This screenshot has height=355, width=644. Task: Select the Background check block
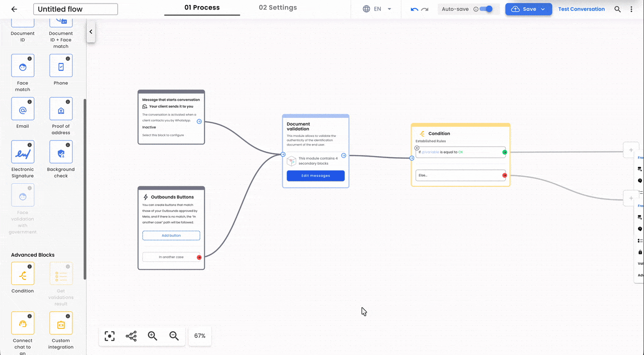61,152
